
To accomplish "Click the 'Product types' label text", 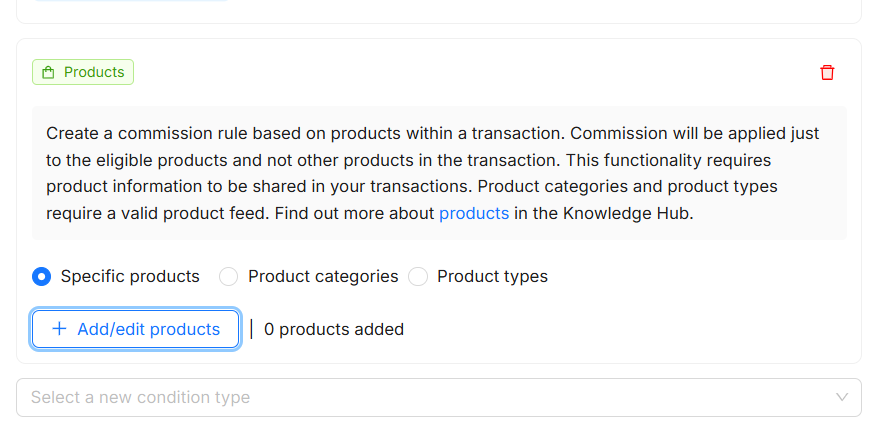I will 492,277.
